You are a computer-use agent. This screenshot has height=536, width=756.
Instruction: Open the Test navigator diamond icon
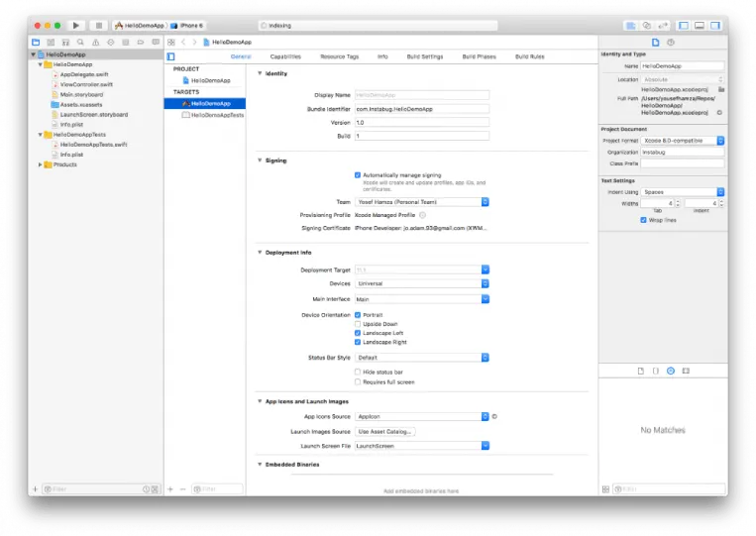[110, 43]
